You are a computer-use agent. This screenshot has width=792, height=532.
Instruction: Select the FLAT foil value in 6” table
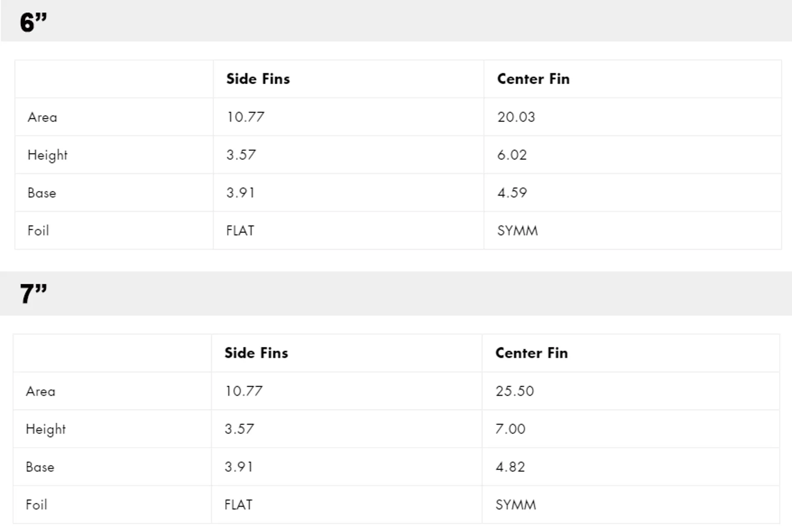(x=240, y=231)
